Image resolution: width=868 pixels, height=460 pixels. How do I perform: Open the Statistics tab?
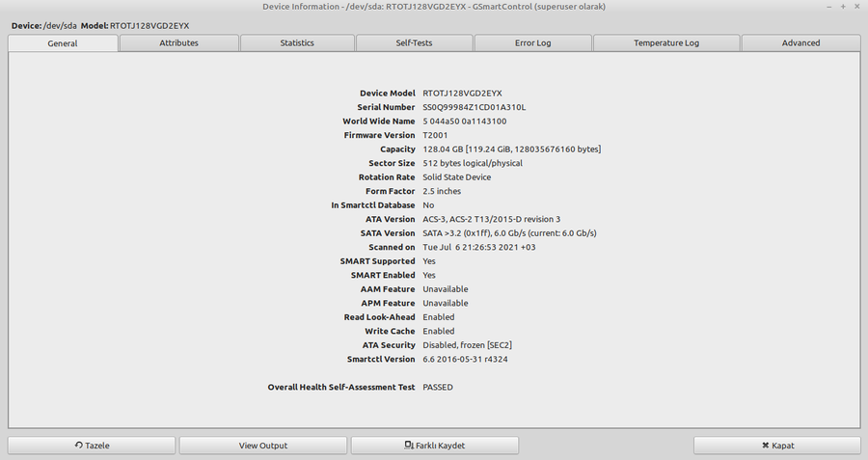tap(297, 42)
